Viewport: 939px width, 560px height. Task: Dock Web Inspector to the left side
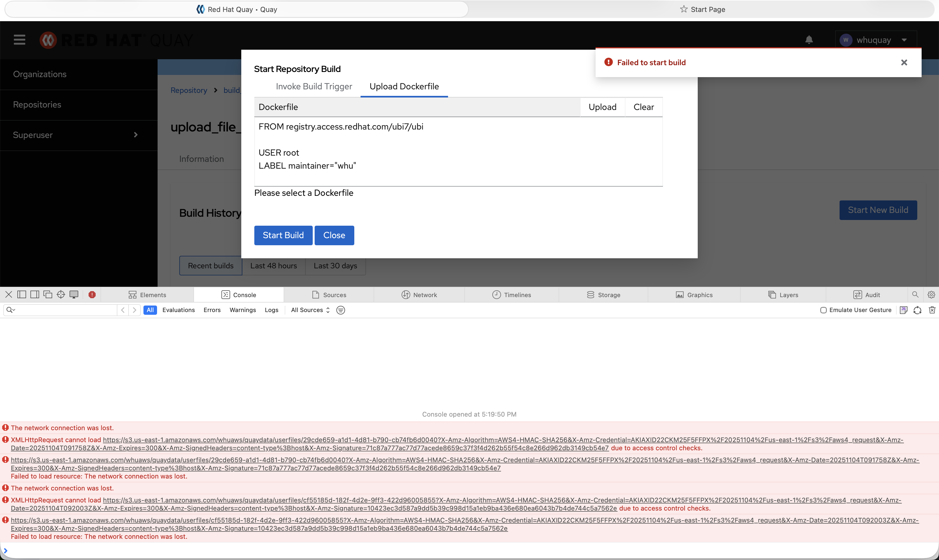(x=22, y=295)
